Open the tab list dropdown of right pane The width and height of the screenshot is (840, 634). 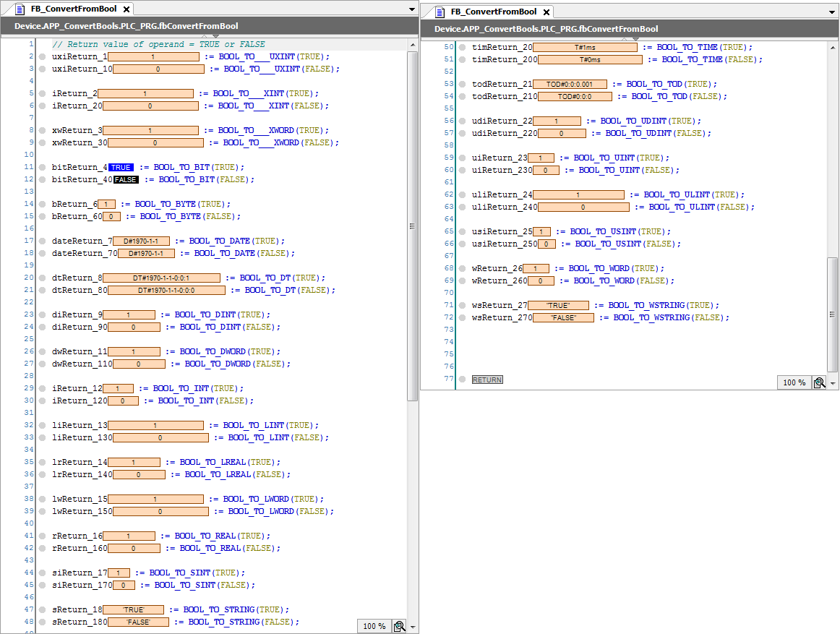click(x=833, y=12)
